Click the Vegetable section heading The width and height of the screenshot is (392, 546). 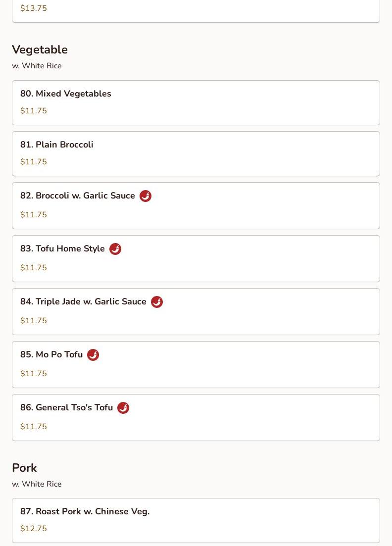coord(40,50)
